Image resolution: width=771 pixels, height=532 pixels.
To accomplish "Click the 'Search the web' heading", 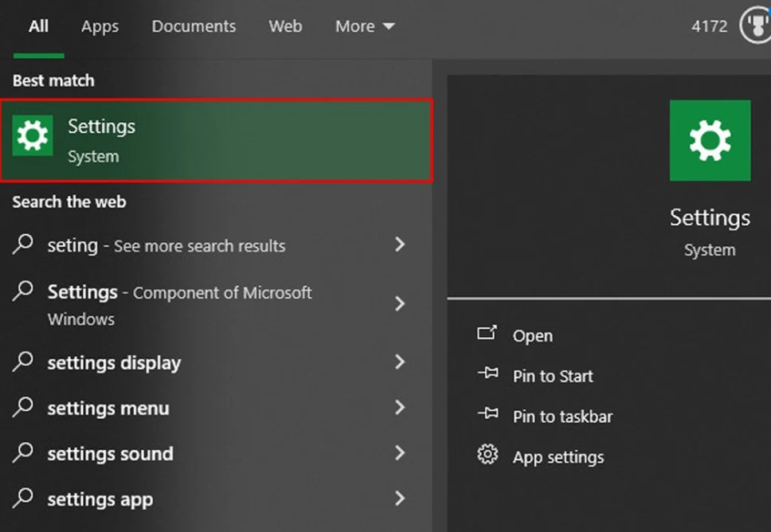I will [68, 202].
